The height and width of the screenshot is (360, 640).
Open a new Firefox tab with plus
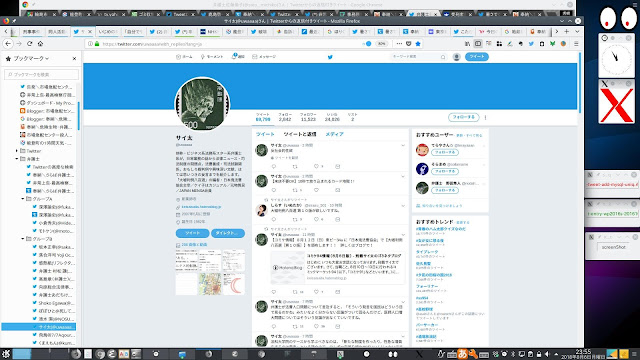coord(567,31)
